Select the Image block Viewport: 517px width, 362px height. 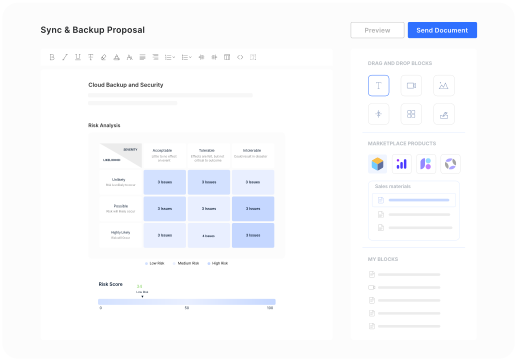pos(444,86)
